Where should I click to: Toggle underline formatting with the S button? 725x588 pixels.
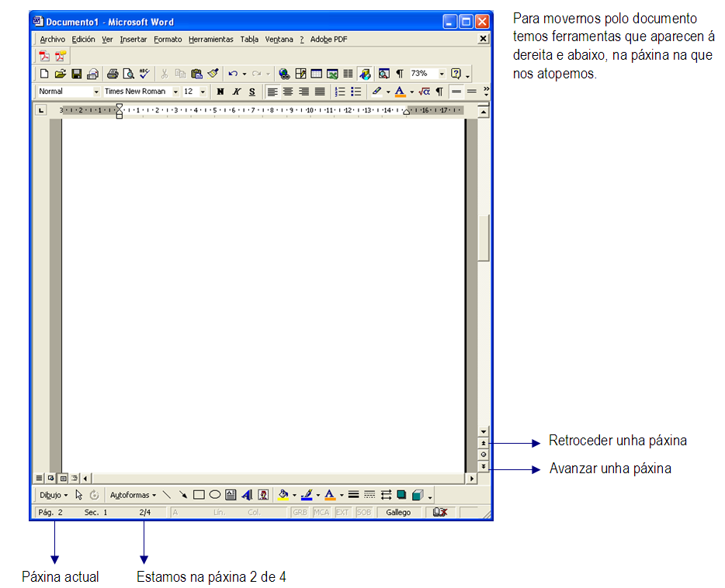(251, 92)
